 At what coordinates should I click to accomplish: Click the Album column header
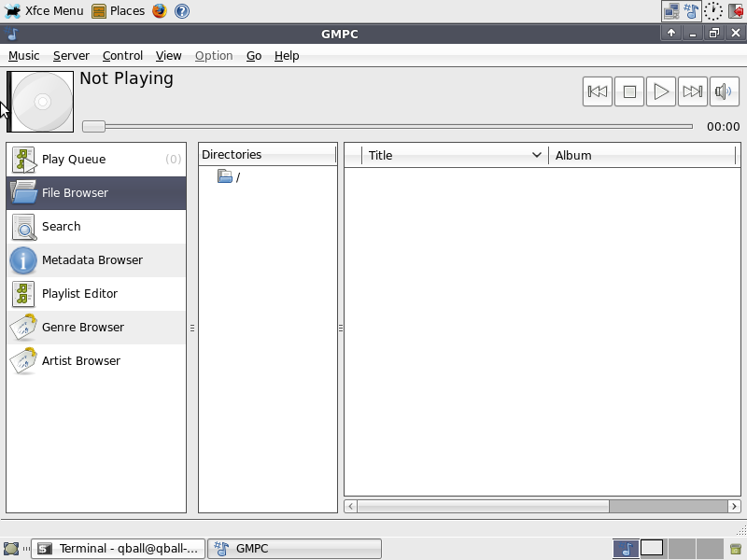(x=642, y=155)
